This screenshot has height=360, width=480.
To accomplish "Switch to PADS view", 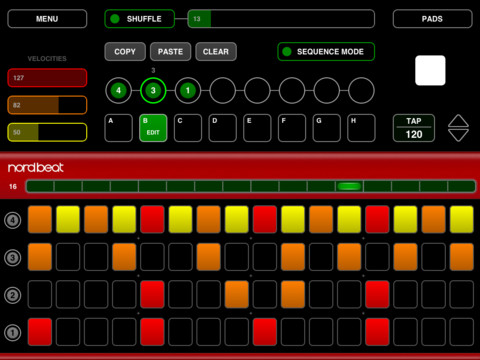I will coord(432,19).
